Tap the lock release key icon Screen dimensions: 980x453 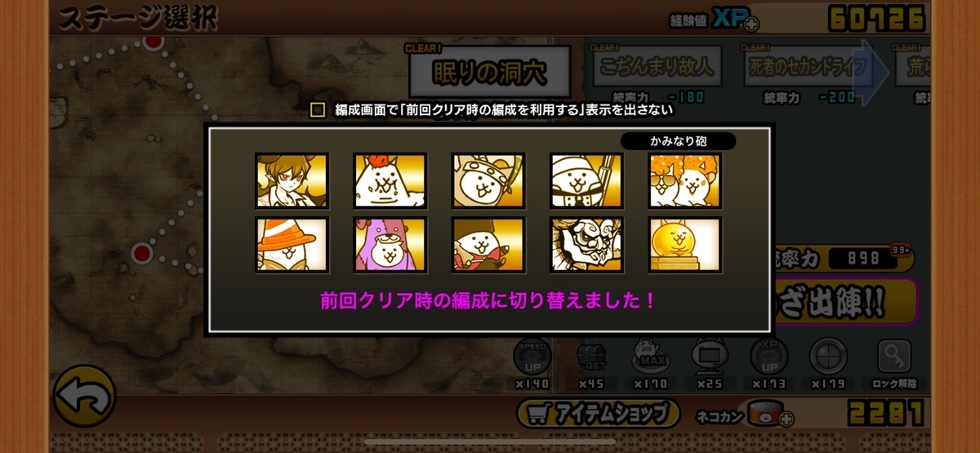[x=894, y=358]
